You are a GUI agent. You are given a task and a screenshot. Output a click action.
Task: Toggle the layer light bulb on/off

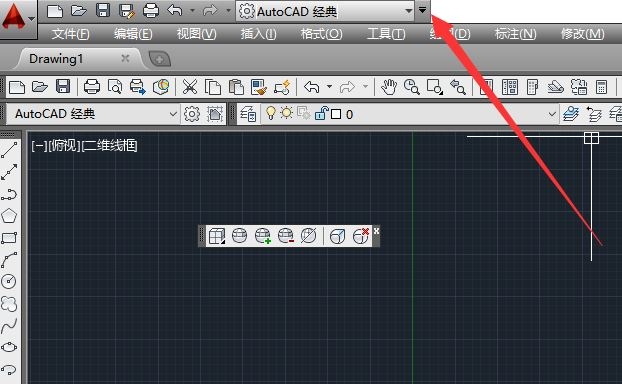coord(271,113)
